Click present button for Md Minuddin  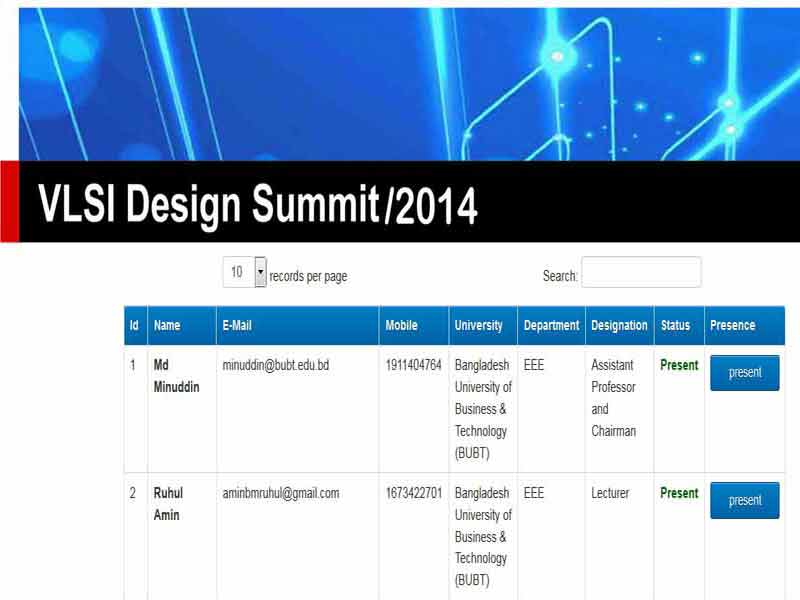pos(744,373)
